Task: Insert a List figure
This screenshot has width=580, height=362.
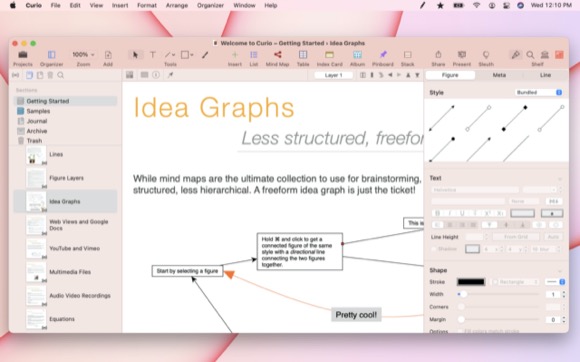Action: point(254,55)
